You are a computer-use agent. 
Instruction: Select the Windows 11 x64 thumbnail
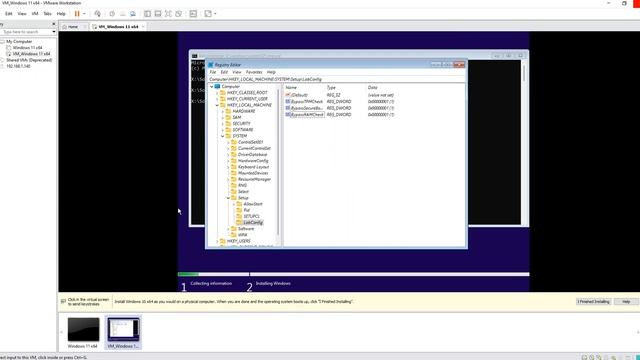pos(83,333)
